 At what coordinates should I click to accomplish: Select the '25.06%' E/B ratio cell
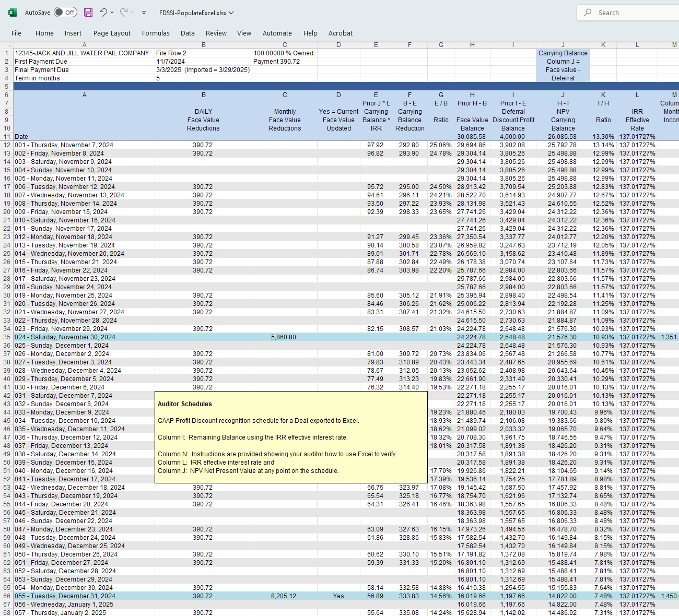441,145
